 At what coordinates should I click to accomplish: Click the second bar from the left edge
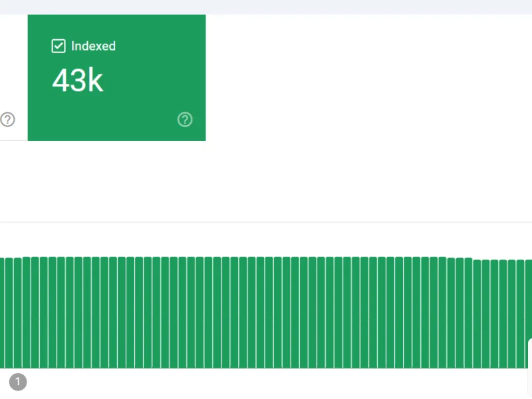pyautogui.click(x=9, y=313)
